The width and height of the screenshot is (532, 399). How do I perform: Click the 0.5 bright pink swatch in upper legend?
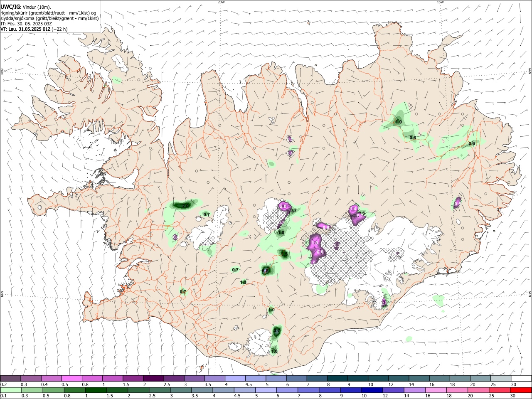(x=71, y=379)
